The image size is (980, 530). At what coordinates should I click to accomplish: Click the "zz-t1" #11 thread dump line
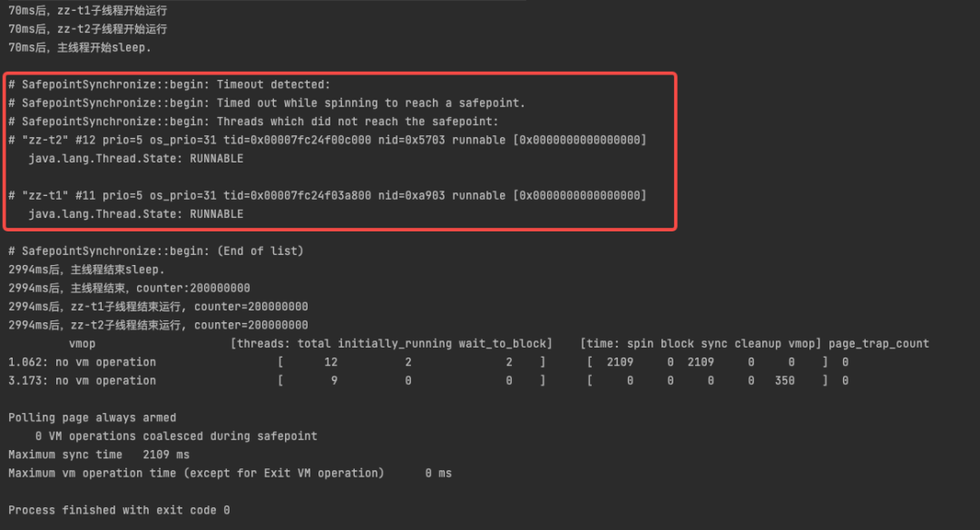[327, 195]
